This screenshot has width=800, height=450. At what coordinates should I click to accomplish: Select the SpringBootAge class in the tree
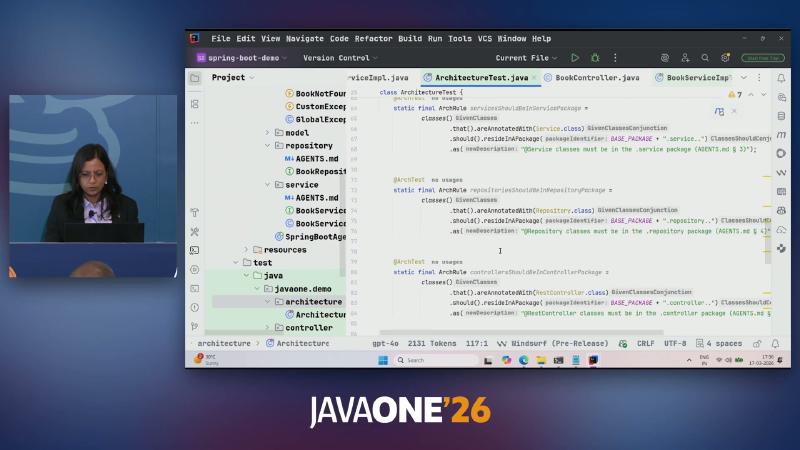[x=310, y=237]
